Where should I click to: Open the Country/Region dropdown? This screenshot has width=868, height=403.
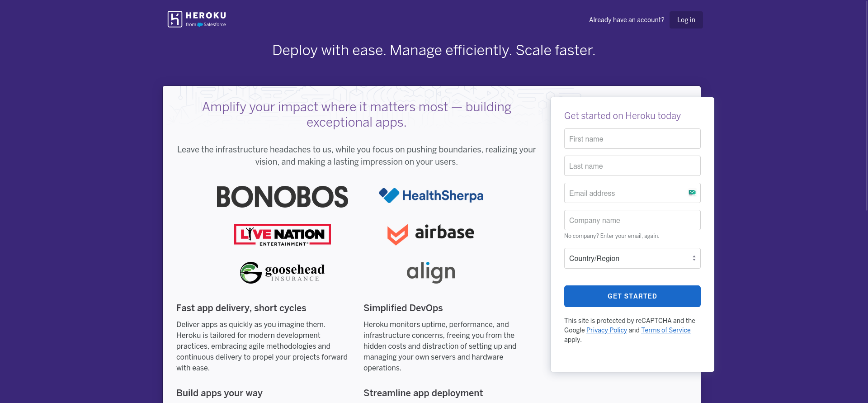[632, 258]
